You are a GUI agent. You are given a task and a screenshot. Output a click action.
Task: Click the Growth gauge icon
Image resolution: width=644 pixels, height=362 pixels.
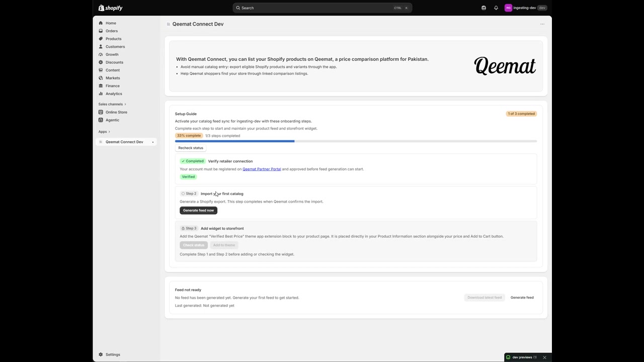pos(101,54)
